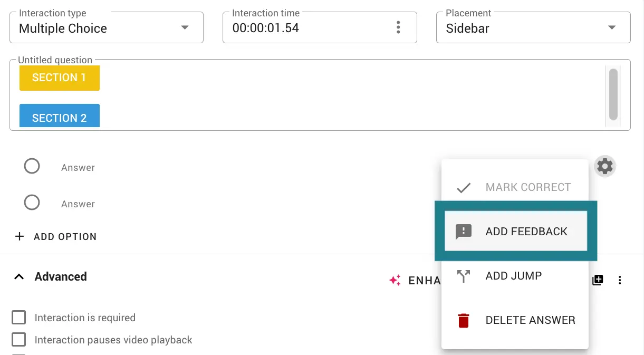Screen dimensions: 644x355
Task: Open the Interaction type dropdown
Action: tap(107, 27)
